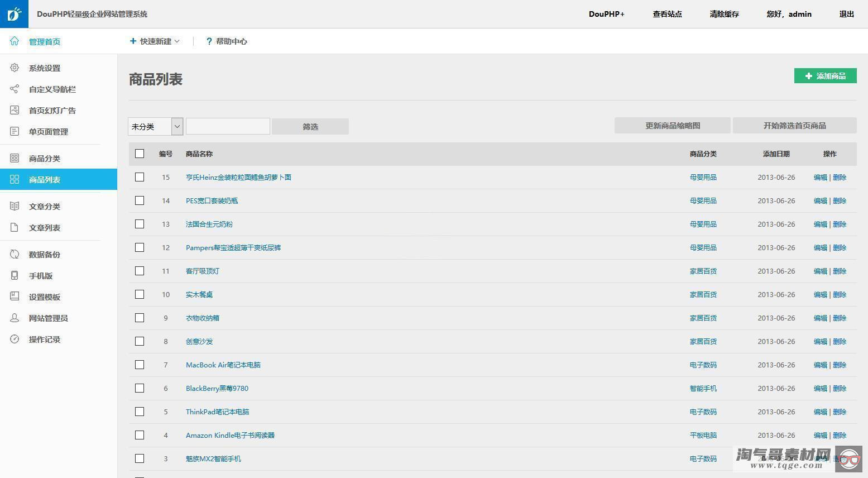Click 退出 to log out
This screenshot has width=868, height=478.
[847, 14]
